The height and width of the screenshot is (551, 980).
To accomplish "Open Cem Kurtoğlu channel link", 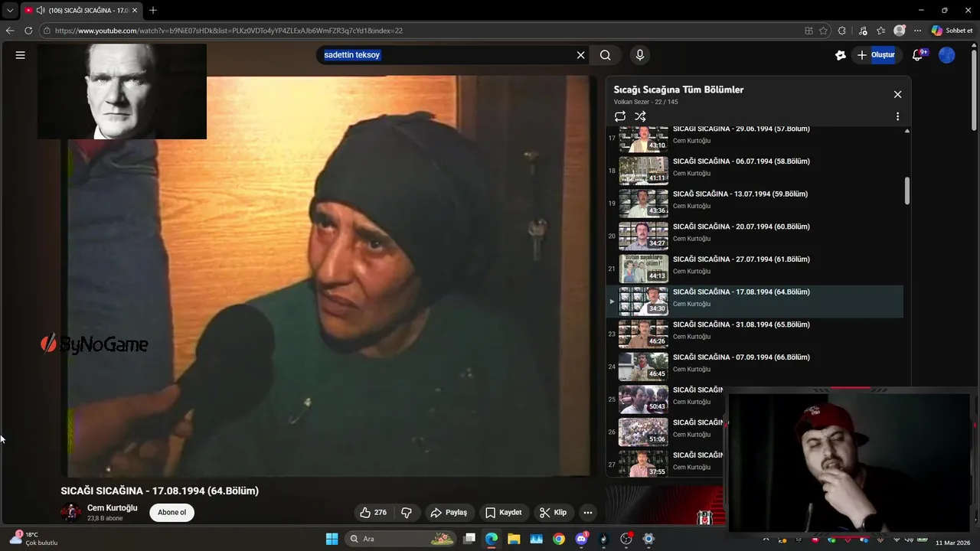I will coord(112,508).
